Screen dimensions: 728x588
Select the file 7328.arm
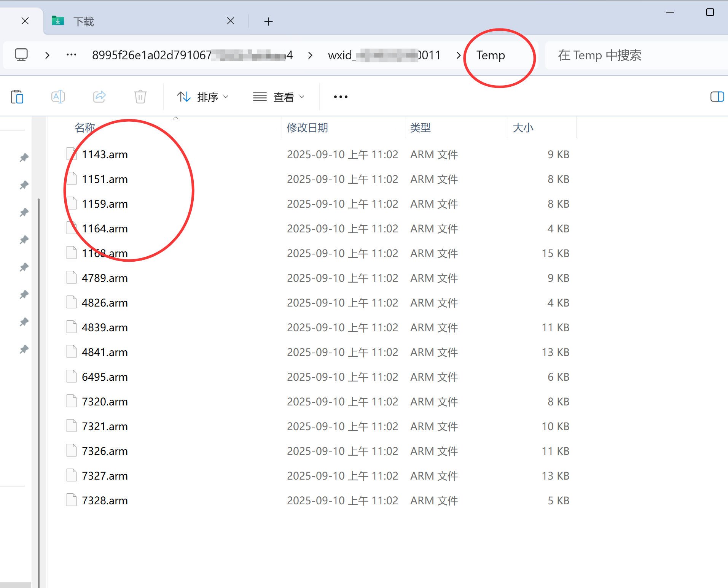point(105,501)
